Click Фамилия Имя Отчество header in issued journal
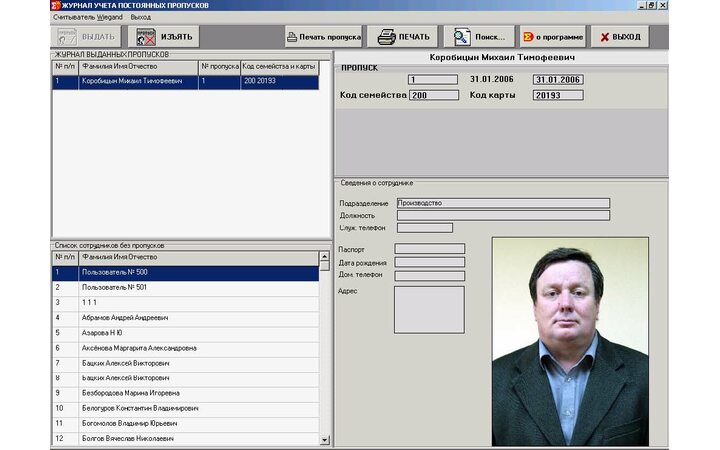 [x=138, y=67]
